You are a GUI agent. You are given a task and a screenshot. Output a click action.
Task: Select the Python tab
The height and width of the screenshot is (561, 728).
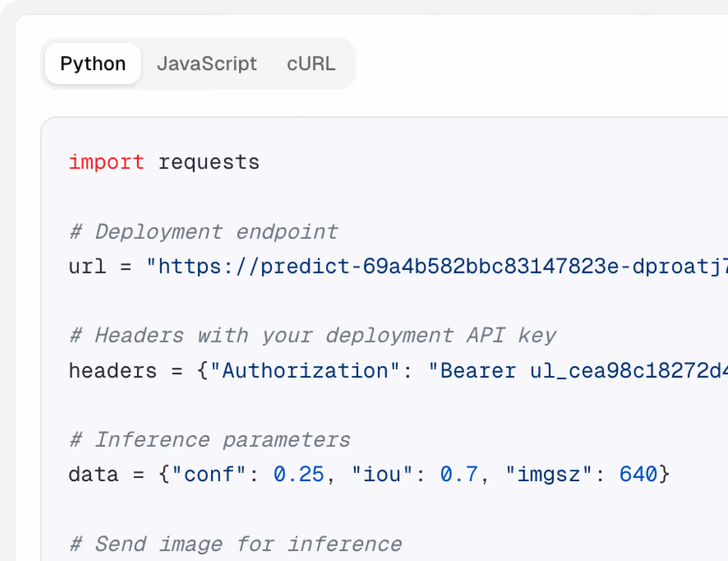93,64
